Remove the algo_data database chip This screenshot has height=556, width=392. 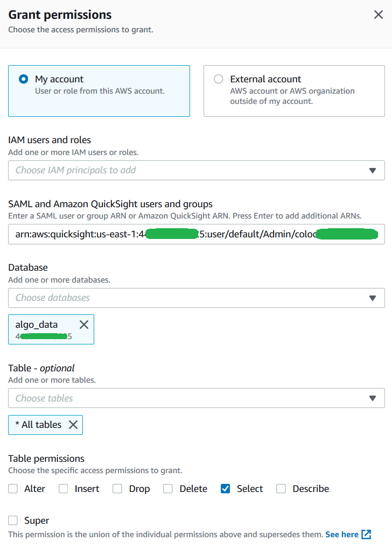pyautogui.click(x=84, y=325)
